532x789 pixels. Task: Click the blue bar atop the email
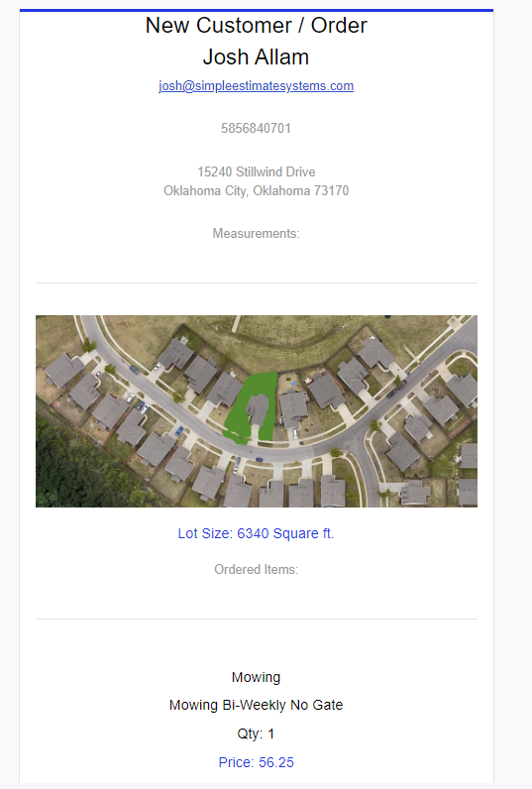pyautogui.click(x=257, y=10)
